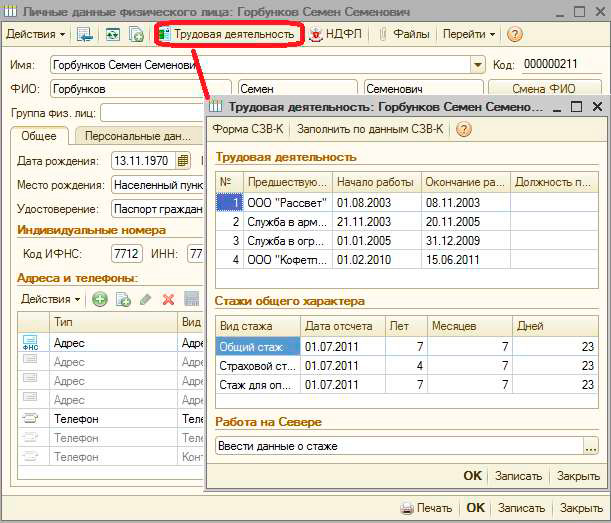Click the Код ИФНС field 7712
This screenshot has width=611, height=523.
[127, 254]
